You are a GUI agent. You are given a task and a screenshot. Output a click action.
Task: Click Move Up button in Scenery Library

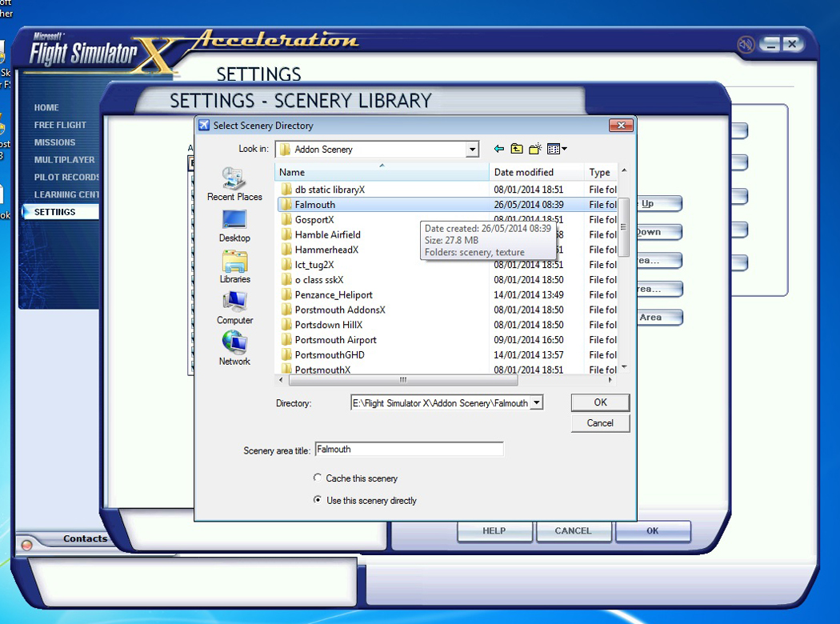pos(659,203)
